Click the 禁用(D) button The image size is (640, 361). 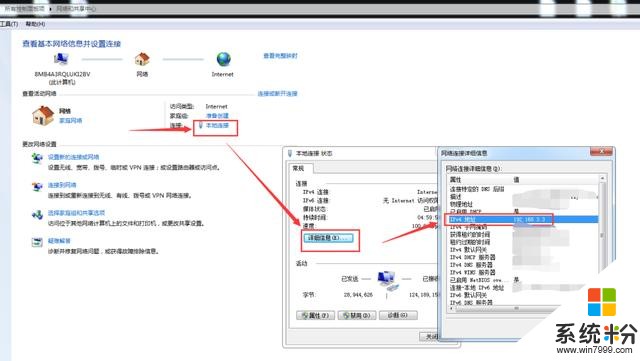tap(357, 315)
